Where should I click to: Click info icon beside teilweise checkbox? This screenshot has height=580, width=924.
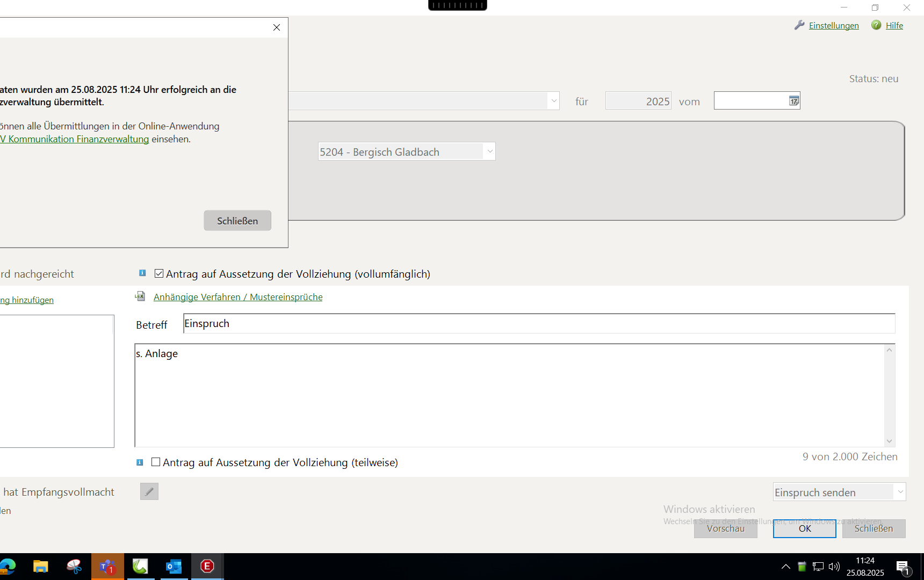[140, 462]
